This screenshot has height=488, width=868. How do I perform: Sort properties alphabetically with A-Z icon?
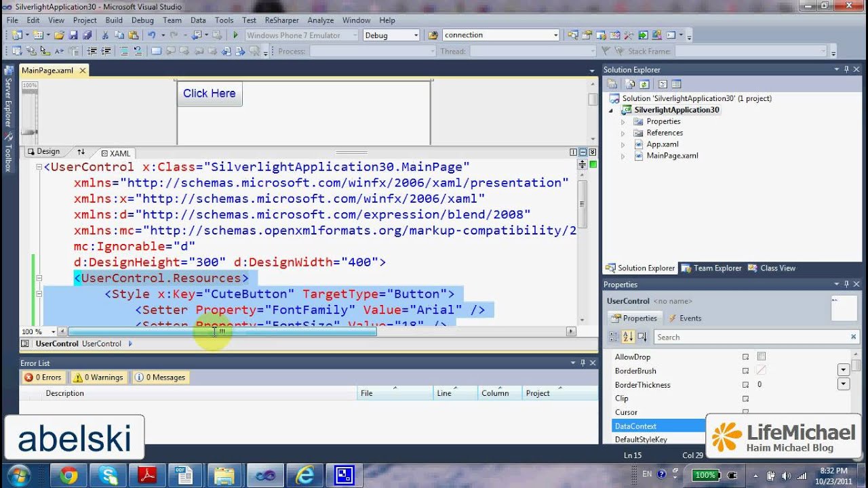point(628,337)
